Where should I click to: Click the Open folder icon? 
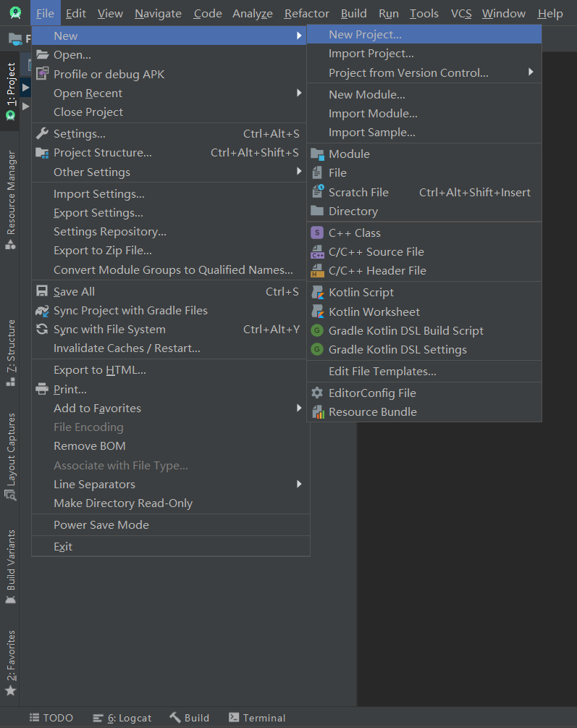coord(42,55)
